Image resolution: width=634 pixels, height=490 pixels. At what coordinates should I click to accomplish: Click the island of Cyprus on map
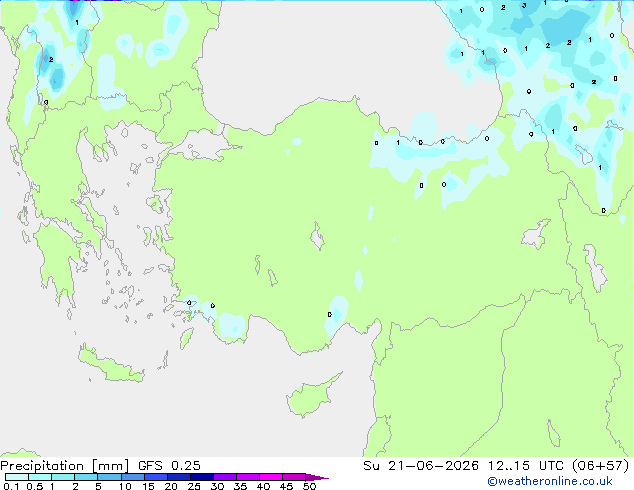click(311, 397)
